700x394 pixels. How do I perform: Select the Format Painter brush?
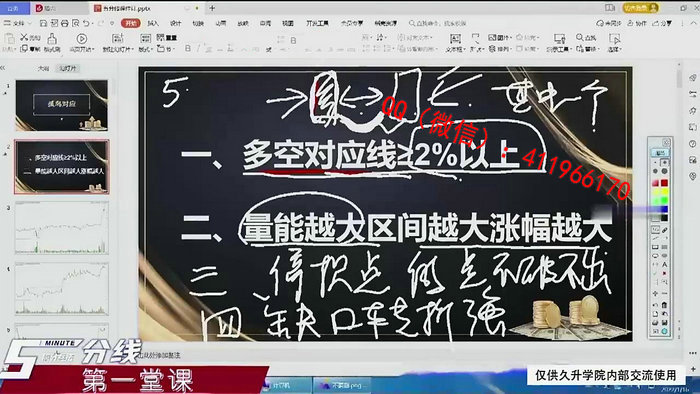pyautogui.click(x=52, y=38)
